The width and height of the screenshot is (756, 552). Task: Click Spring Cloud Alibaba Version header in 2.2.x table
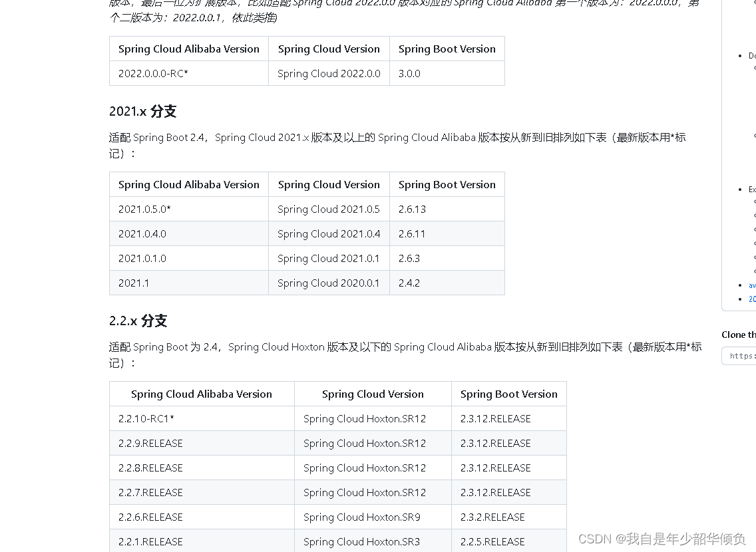tap(202, 394)
